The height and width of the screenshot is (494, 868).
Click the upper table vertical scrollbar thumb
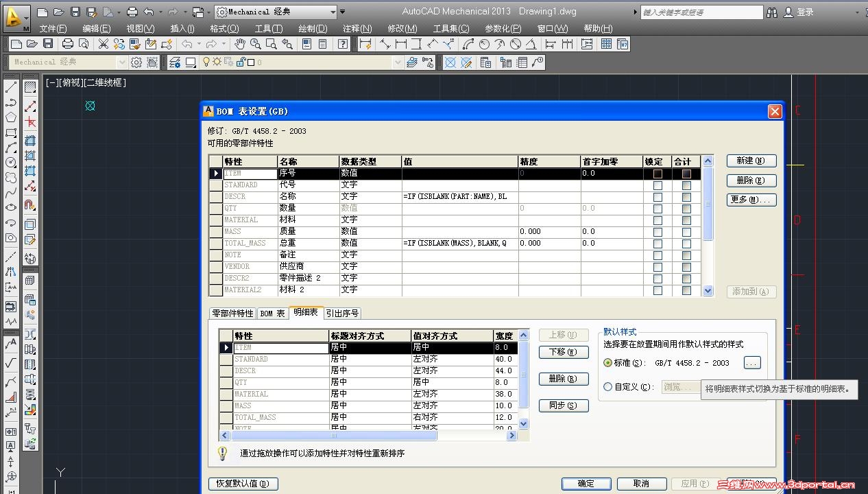click(708, 204)
